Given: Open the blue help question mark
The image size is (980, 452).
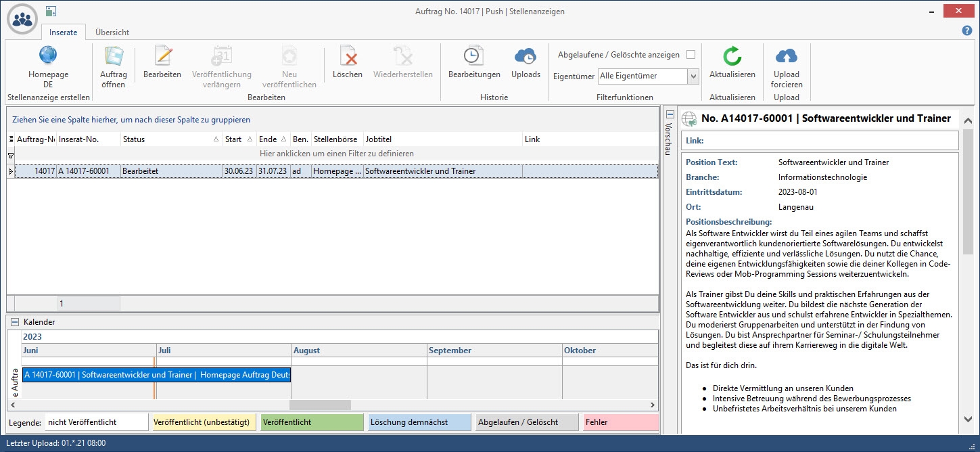Looking at the screenshot, I should click(x=966, y=30).
